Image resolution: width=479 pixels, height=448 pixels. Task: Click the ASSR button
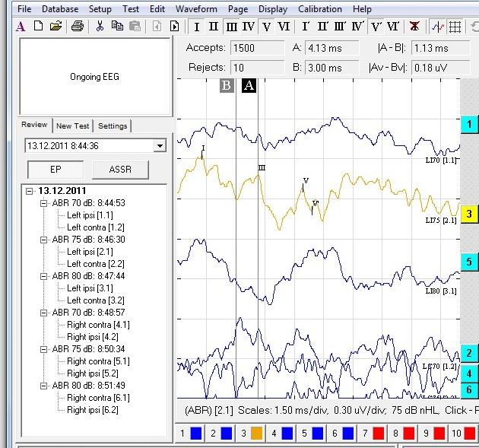coord(120,170)
